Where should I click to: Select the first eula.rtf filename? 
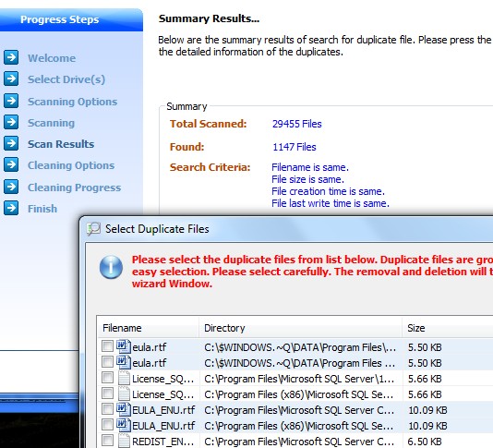(x=149, y=347)
